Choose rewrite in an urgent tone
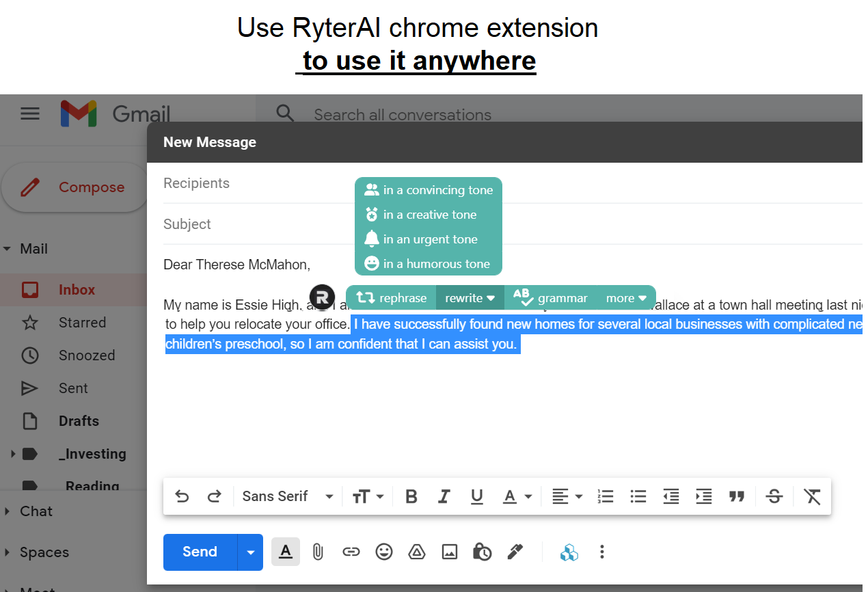The height and width of the screenshot is (592, 868). 429,239
